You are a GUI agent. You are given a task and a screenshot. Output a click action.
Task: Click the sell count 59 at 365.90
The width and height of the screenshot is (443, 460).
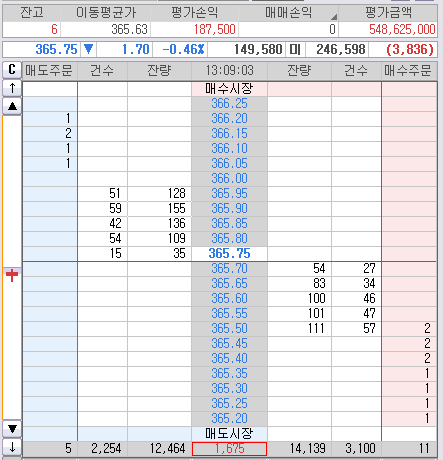pyautogui.click(x=115, y=209)
